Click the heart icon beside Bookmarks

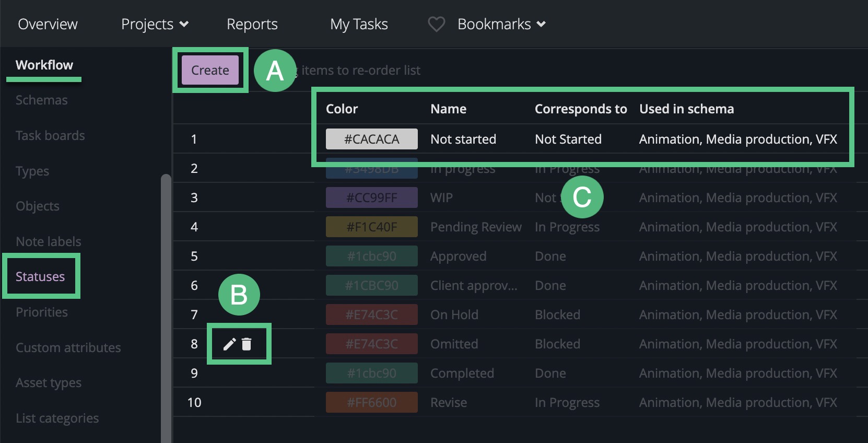pyautogui.click(x=436, y=24)
